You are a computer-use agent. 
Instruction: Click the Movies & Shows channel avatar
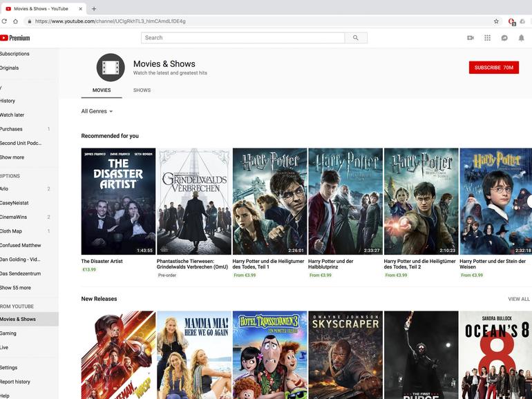111,68
